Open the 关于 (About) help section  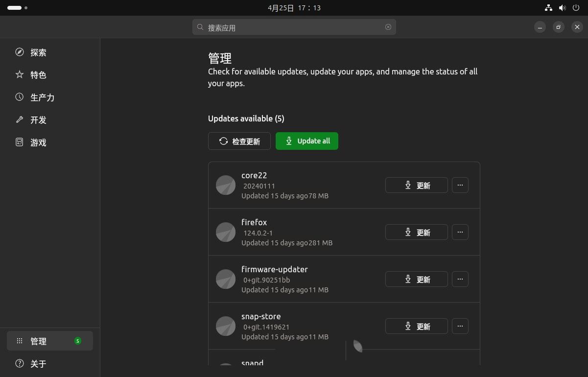(x=38, y=364)
